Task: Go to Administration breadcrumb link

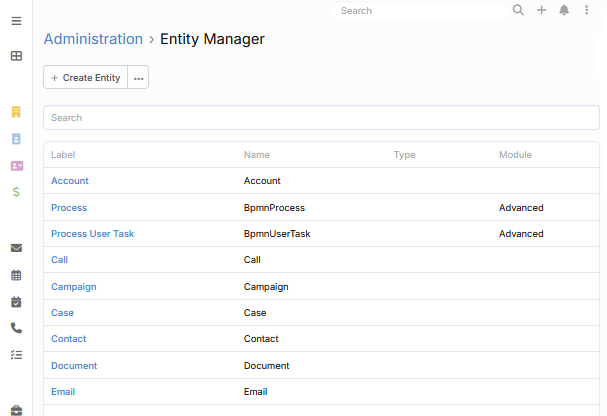Action: tap(93, 39)
